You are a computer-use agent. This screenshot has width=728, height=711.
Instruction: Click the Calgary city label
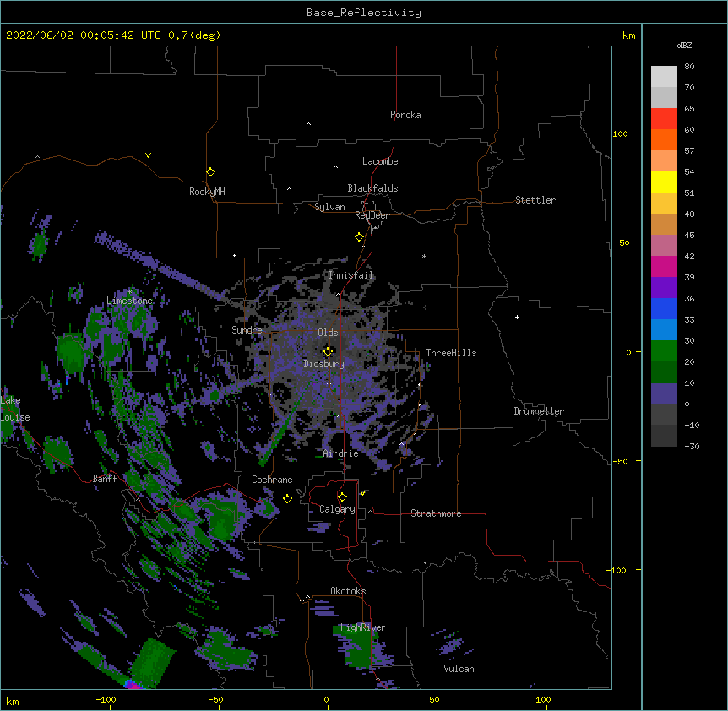click(x=337, y=509)
